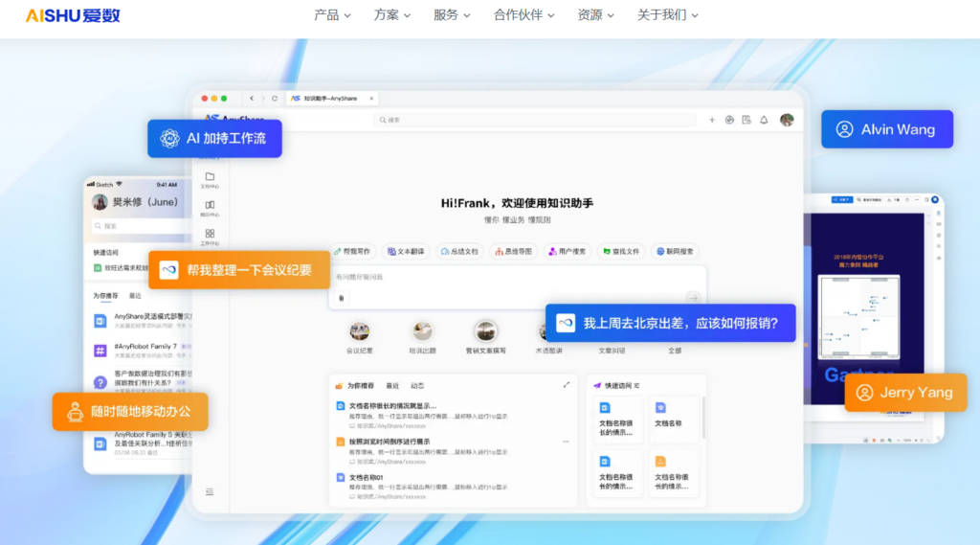The height and width of the screenshot is (545, 980).
Task: Expand the 服务 navigation dropdown
Action: (452, 15)
